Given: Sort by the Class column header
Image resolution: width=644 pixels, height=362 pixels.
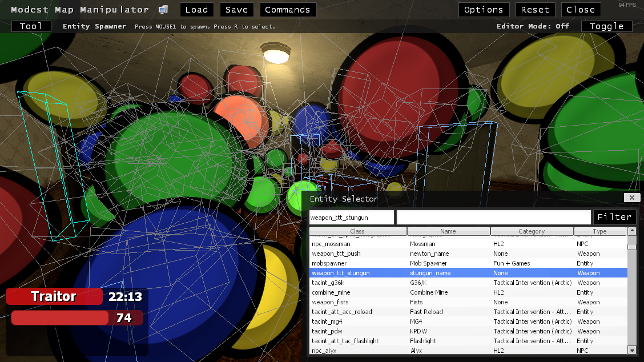Looking at the screenshot, I should (357, 231).
